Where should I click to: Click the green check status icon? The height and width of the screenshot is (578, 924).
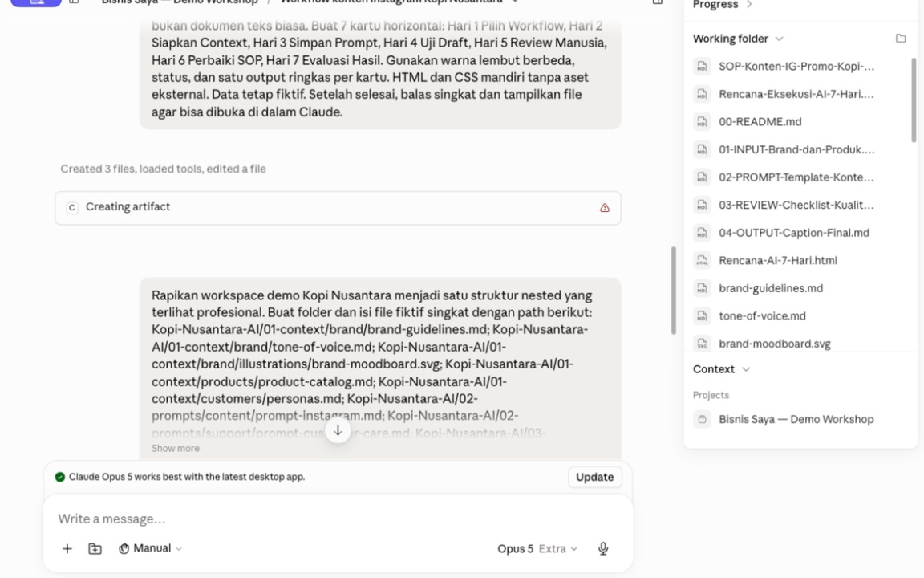59,477
